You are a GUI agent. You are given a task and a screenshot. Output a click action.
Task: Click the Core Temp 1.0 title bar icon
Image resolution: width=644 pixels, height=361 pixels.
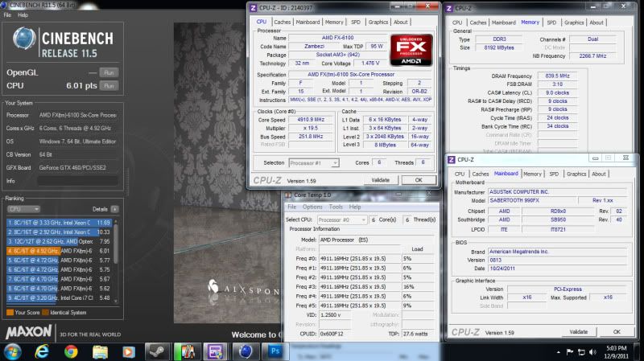(288, 195)
